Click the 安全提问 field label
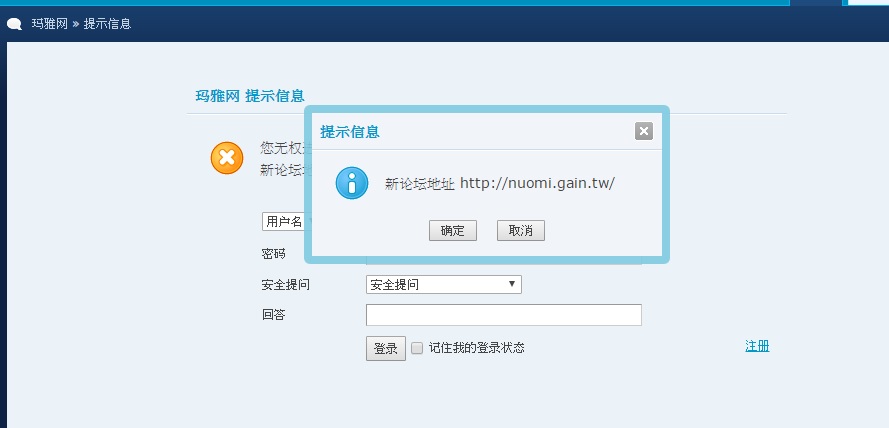The width and height of the screenshot is (889, 428). pos(285,285)
